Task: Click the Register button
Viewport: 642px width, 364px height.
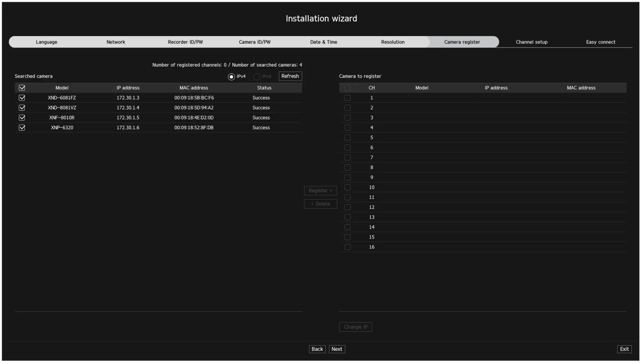Action: pos(320,190)
